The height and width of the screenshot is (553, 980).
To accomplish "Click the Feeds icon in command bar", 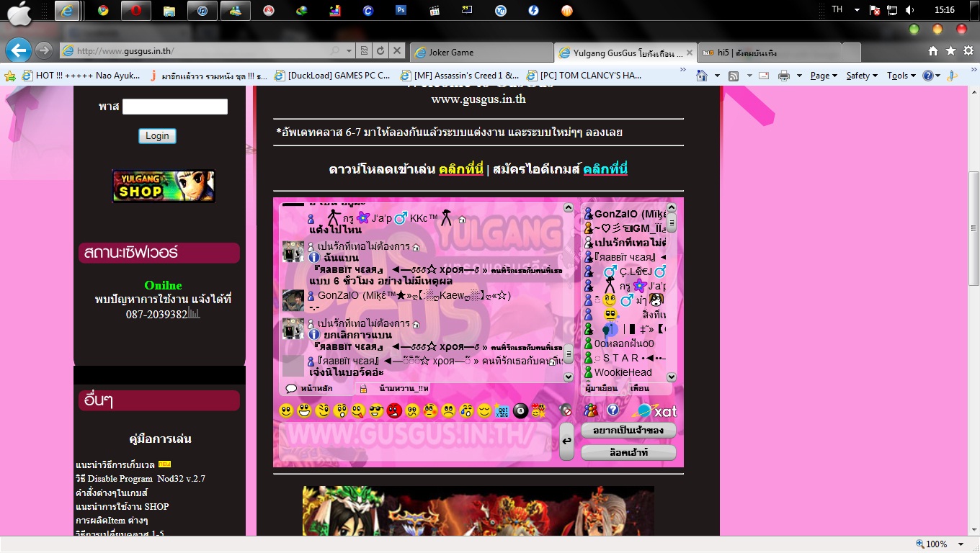I will pyautogui.click(x=734, y=76).
